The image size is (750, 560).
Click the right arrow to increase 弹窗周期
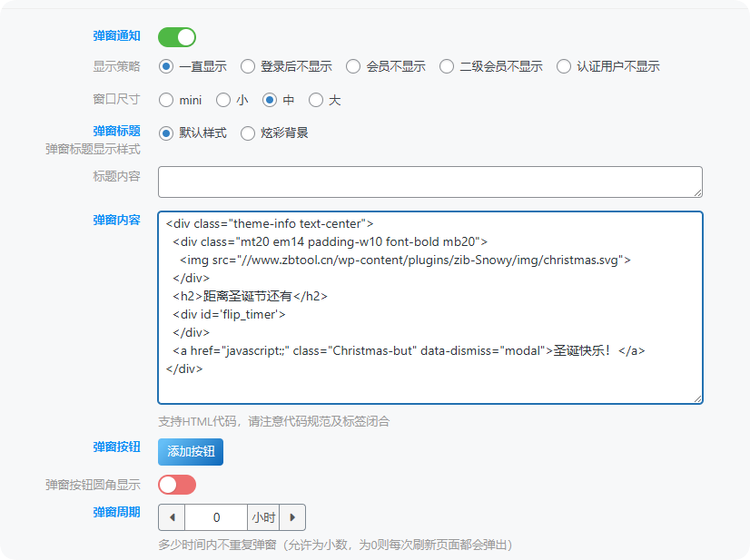tap(292, 516)
